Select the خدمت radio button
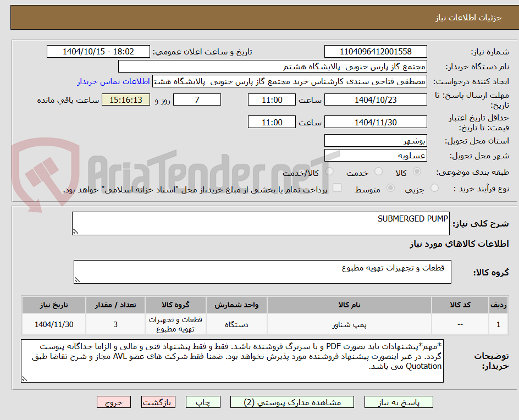The width and height of the screenshot is (519, 420). 378,172
